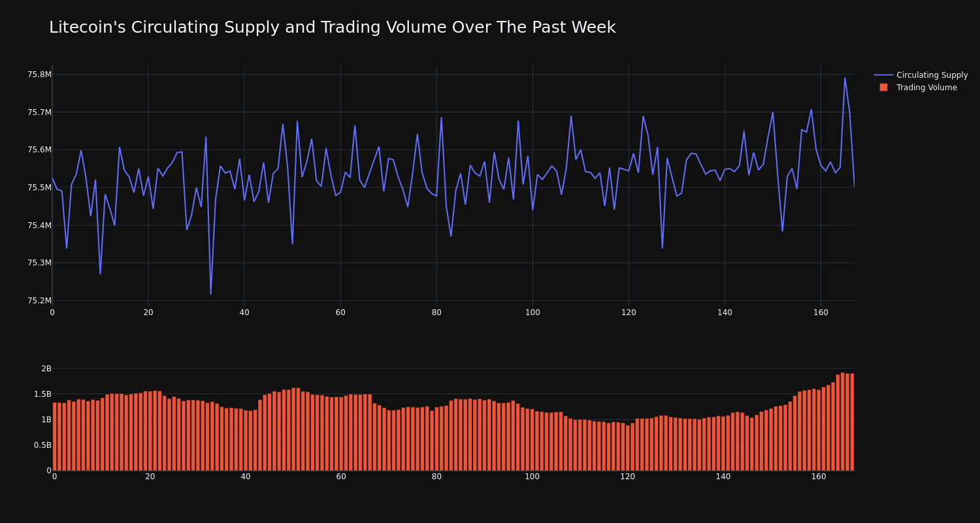Click the 75.7M supply axis label
The height and width of the screenshot is (523, 980).
click(x=39, y=112)
